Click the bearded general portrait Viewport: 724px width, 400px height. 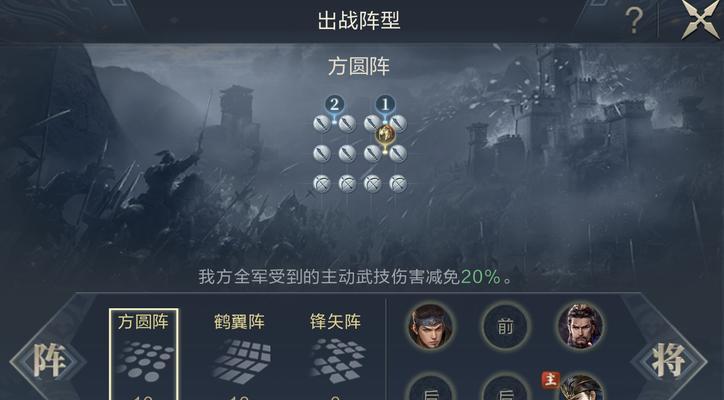580,326
